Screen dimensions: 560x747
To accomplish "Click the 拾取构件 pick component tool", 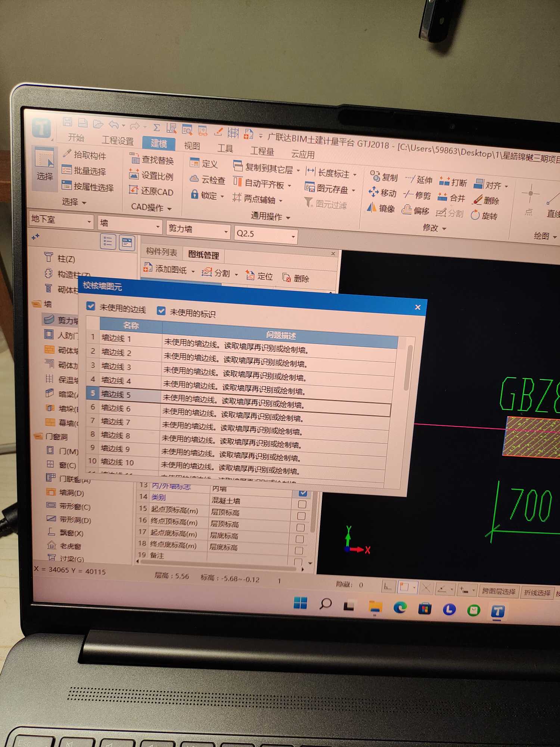I will point(85,154).
